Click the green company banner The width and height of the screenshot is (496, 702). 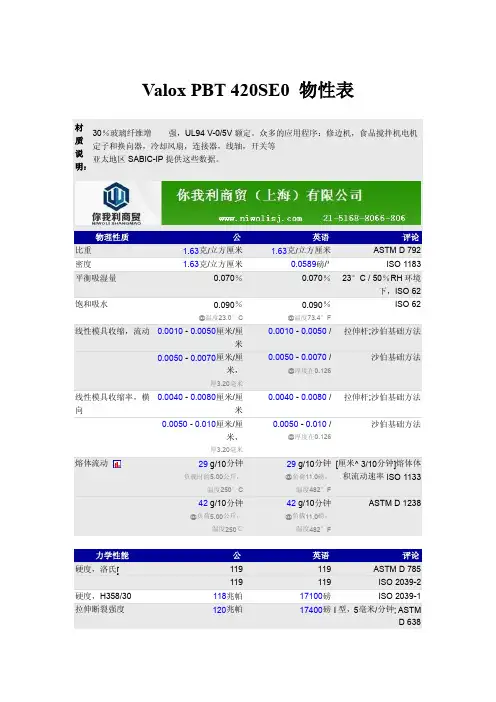pyautogui.click(x=291, y=203)
